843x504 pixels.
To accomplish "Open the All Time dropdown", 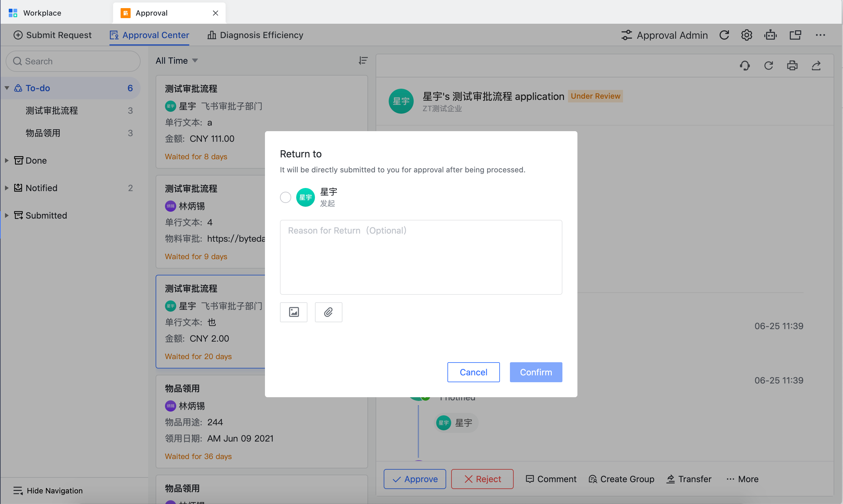I will tap(177, 61).
